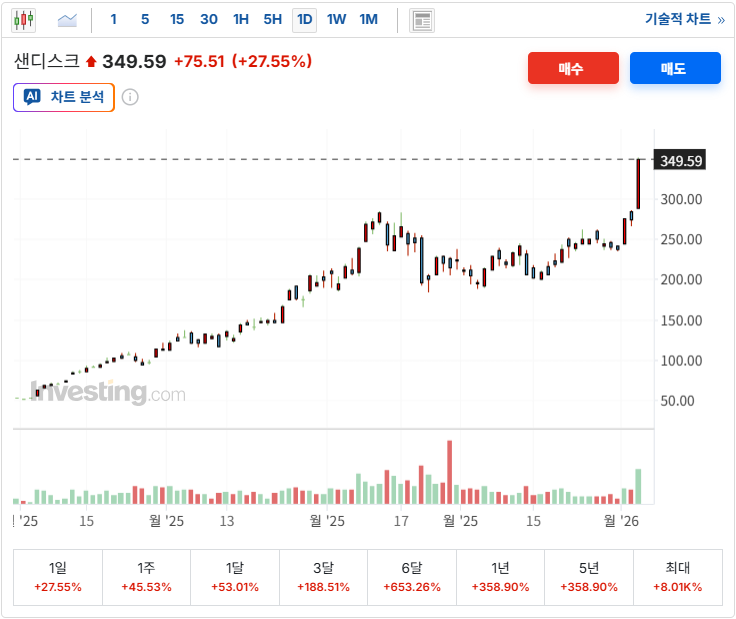Open the 기술적 차트 link
This screenshot has width=736, height=619.
click(x=685, y=19)
